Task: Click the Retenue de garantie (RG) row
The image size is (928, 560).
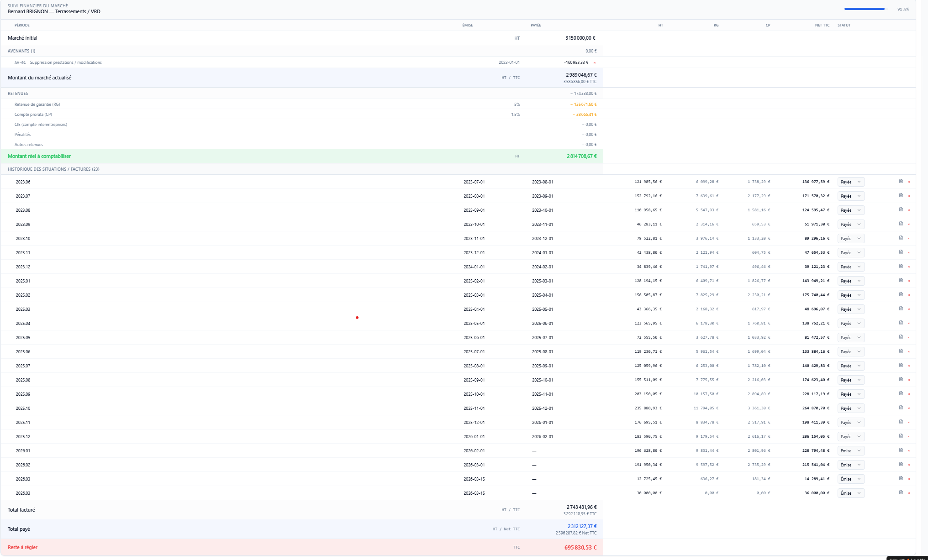Action: click(x=302, y=104)
